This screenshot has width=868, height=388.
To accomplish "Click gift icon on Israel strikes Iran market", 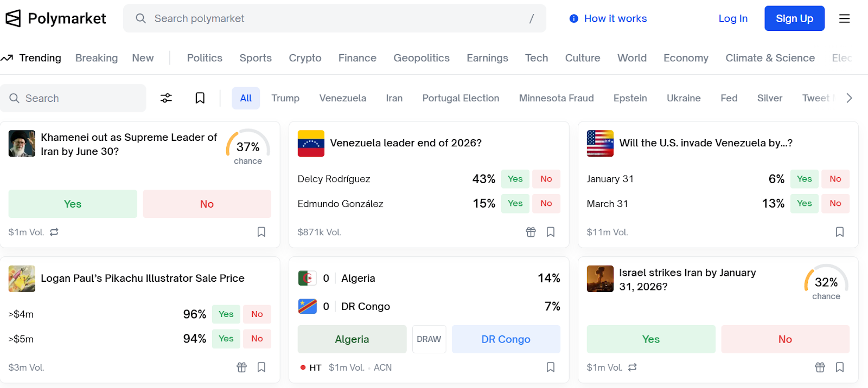I will [820, 367].
